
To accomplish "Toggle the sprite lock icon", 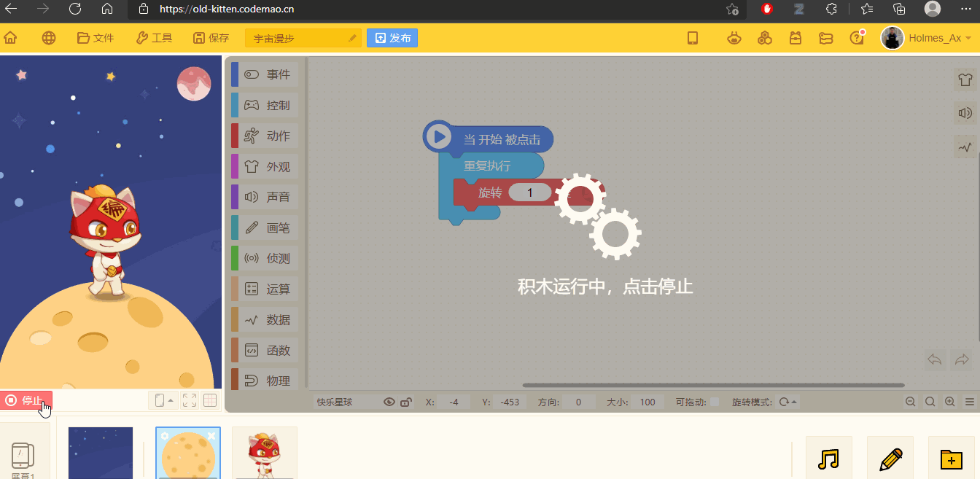I will click(x=406, y=402).
